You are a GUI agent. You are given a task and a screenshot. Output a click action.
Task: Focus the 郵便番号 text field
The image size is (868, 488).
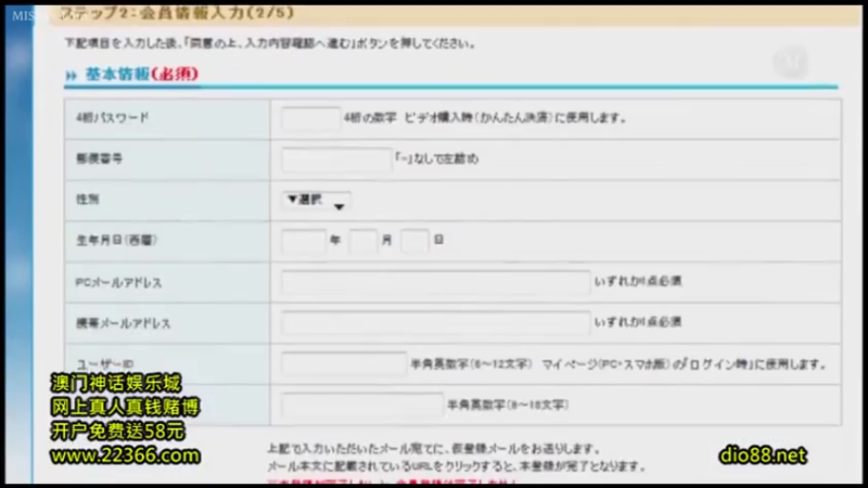point(336,159)
